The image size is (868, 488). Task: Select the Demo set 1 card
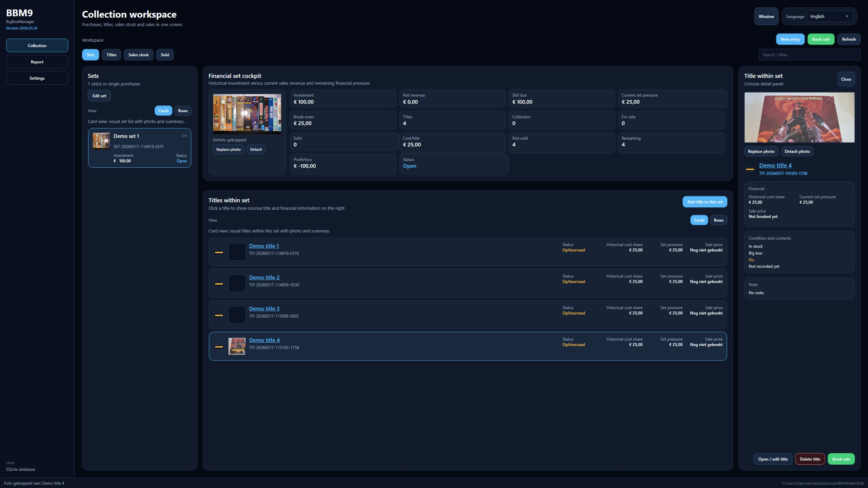[x=139, y=148]
